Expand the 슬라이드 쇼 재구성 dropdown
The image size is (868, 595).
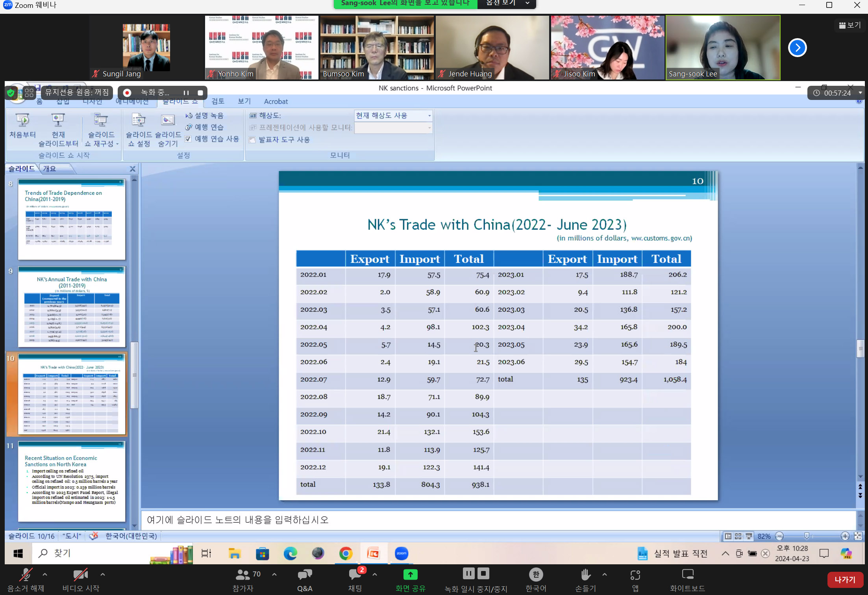click(117, 144)
